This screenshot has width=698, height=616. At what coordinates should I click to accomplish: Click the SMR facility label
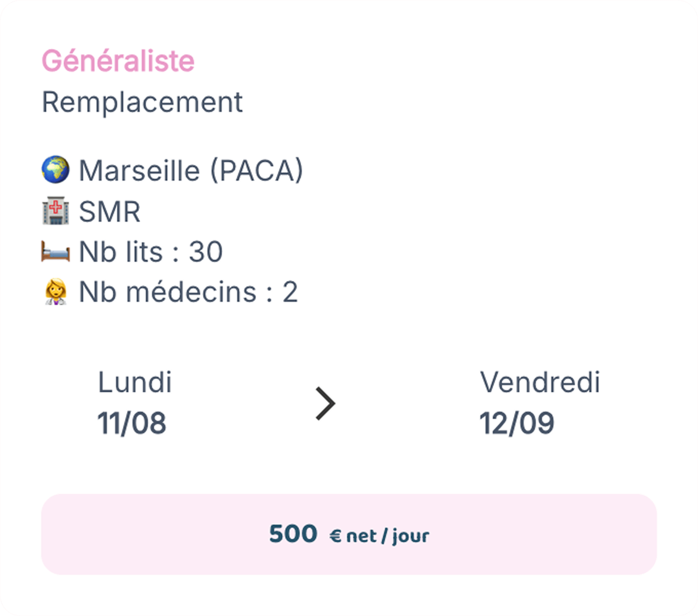[110, 211]
